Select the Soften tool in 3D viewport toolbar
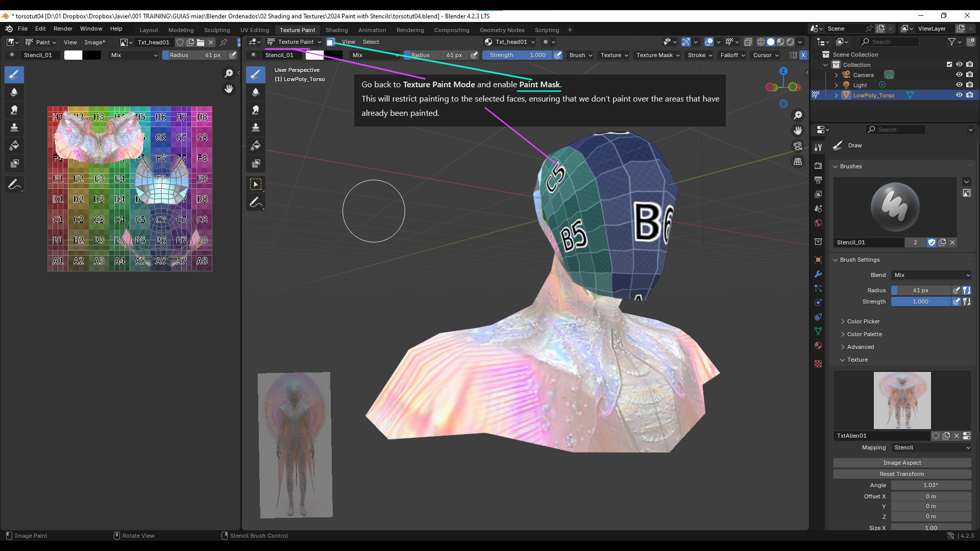This screenshot has width=980, height=551. click(x=256, y=92)
